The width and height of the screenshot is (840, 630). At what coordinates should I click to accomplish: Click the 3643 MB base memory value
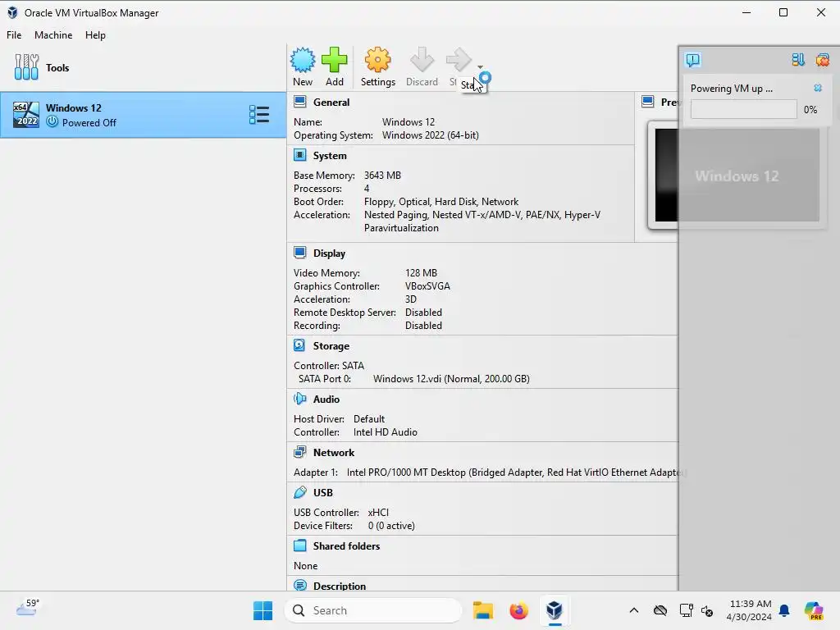(x=382, y=176)
